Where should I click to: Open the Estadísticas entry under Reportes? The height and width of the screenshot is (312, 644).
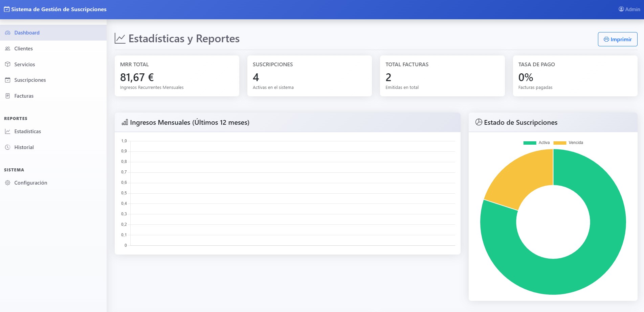pos(27,131)
